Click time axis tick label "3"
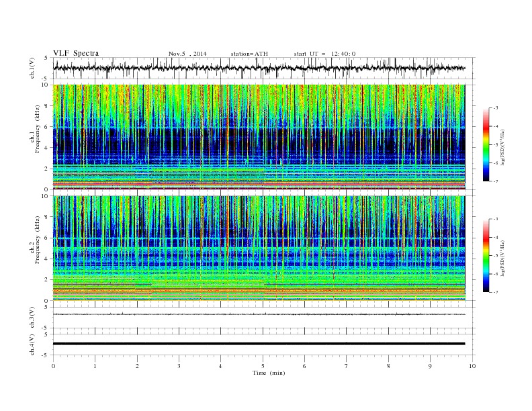This screenshot has height=411, width=532. point(179,366)
